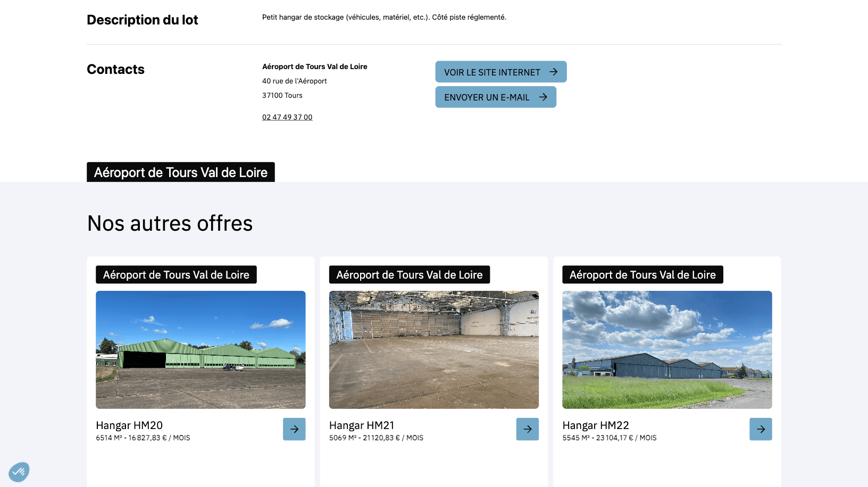This screenshot has height=487, width=868.
Task: Select the navigation arrow on the middle offer card
Action: (x=527, y=429)
